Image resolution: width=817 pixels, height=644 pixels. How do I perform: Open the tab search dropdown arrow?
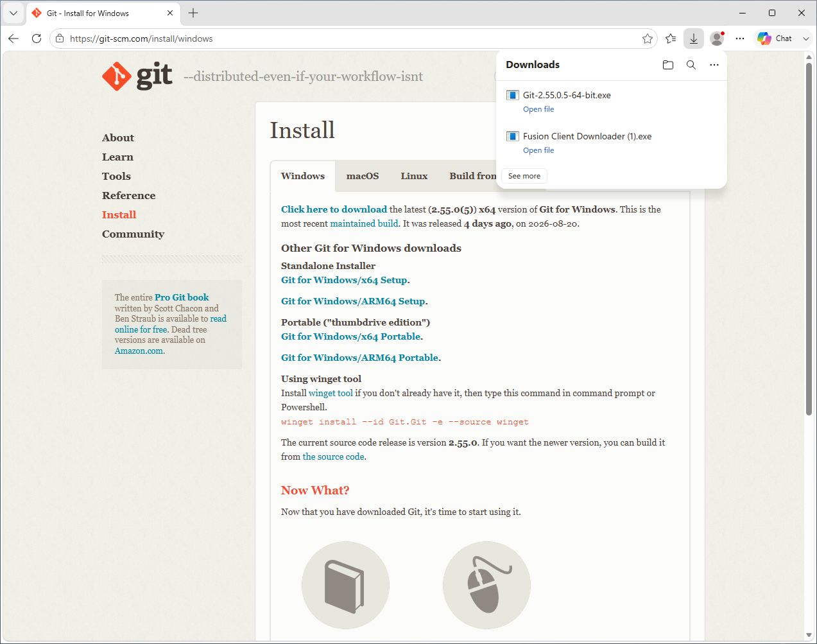coord(13,13)
